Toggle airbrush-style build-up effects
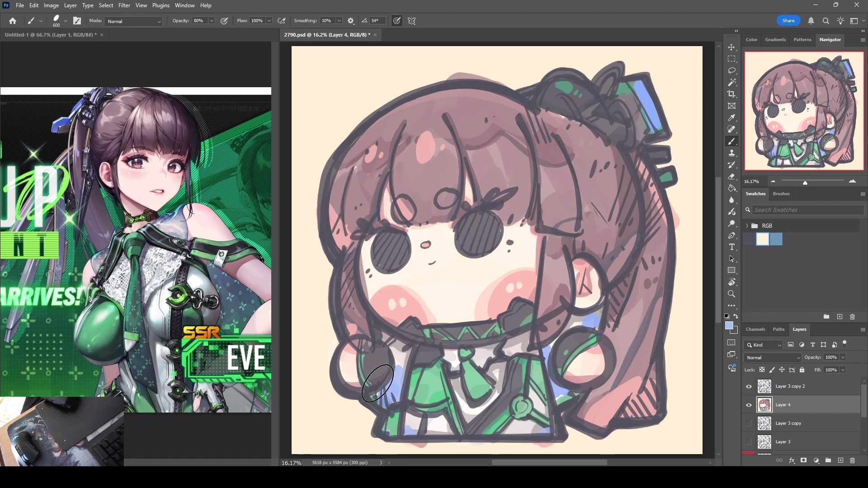This screenshot has height=488, width=868. pos(282,21)
